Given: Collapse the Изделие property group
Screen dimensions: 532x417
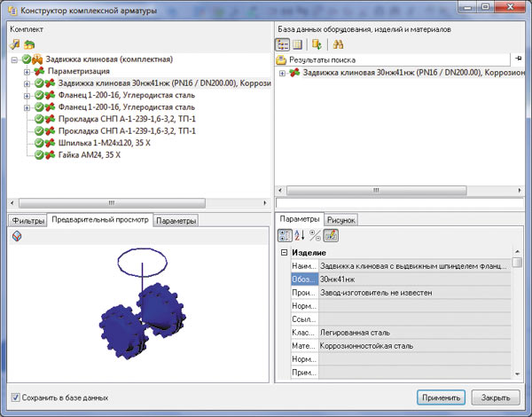Looking at the screenshot, I should tap(284, 253).
